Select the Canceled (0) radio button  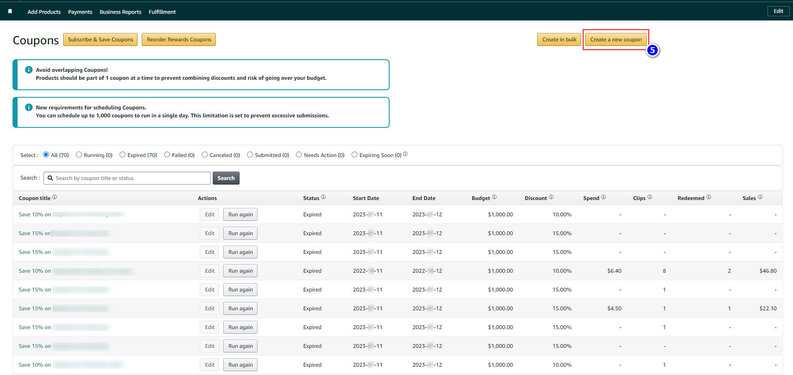pos(205,155)
